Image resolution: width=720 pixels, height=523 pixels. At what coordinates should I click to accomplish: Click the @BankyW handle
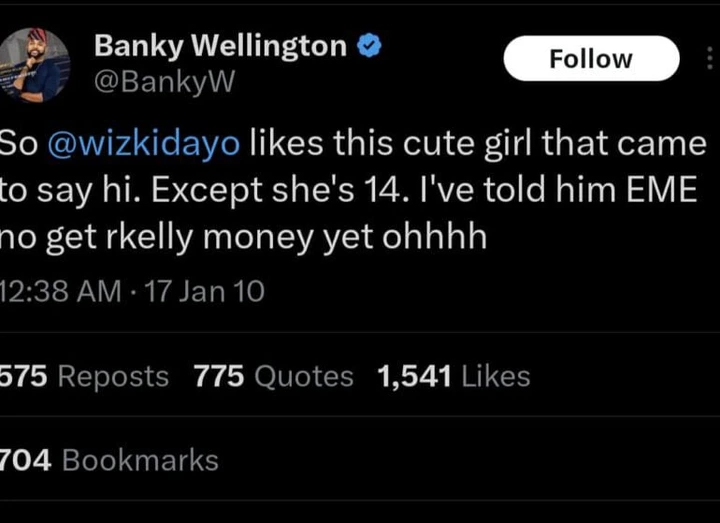(163, 82)
